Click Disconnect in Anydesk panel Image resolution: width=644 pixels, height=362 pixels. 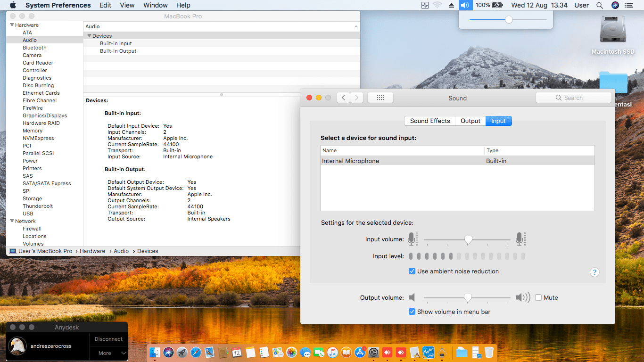[x=108, y=339]
